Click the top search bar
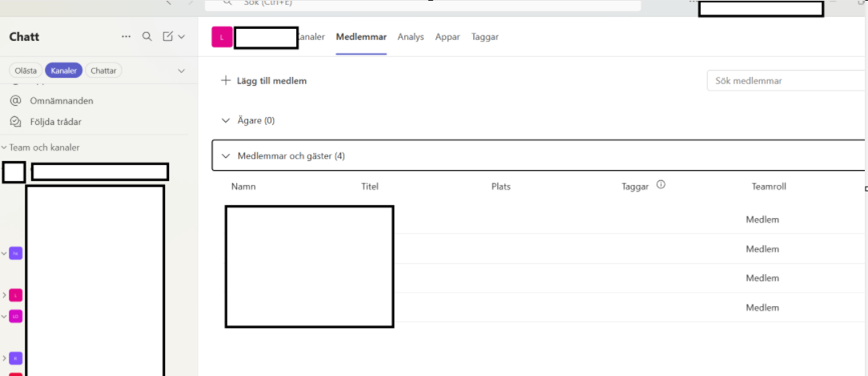 [x=423, y=5]
